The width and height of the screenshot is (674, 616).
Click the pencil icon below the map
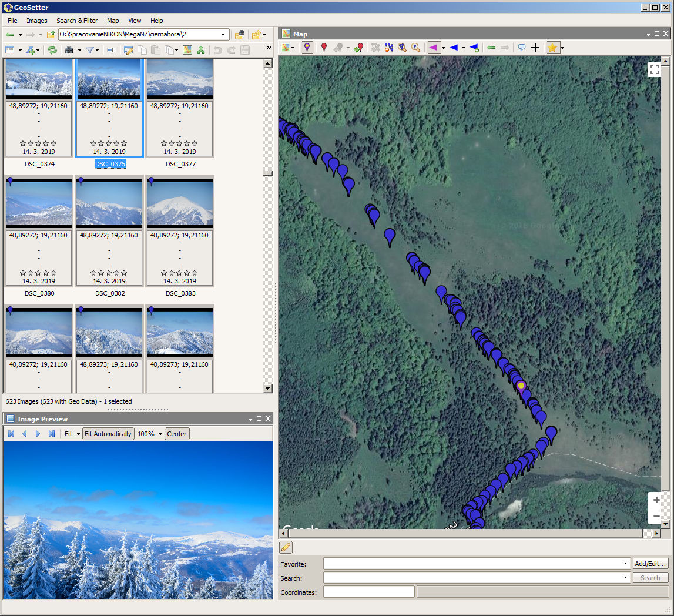pyautogui.click(x=286, y=547)
